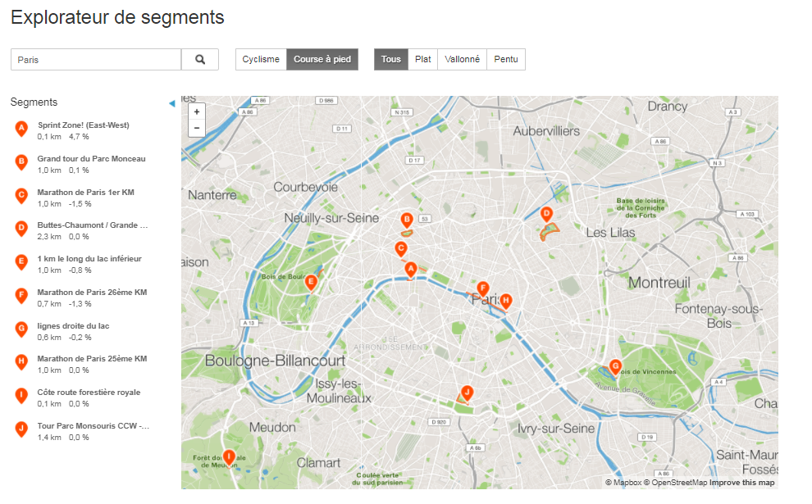Image resolution: width=812 pixels, height=504 pixels.
Task: Click the 1,4 km 0,0 % stats text
Action: 63,438
